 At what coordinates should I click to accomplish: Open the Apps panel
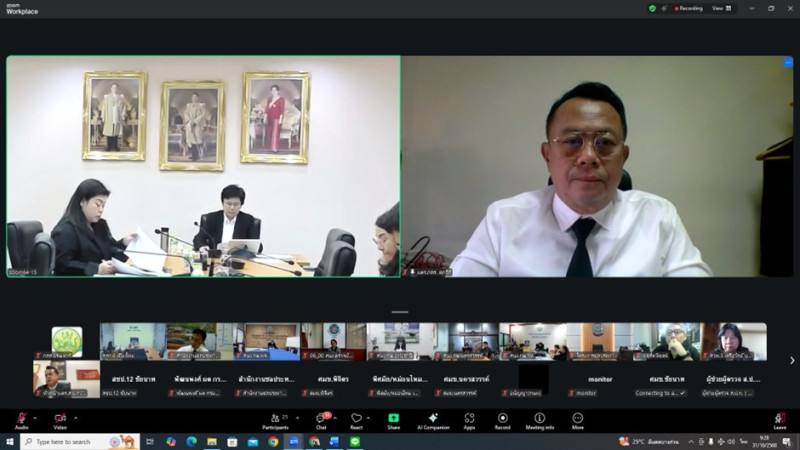(x=469, y=419)
